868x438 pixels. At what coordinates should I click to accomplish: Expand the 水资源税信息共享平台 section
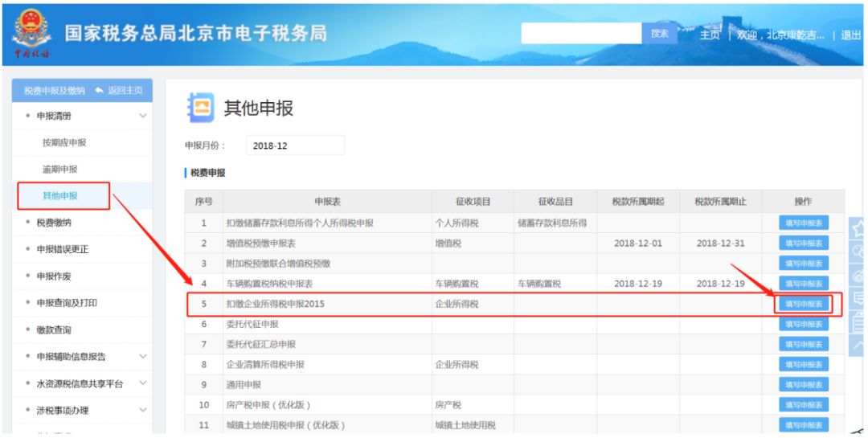coord(143,383)
